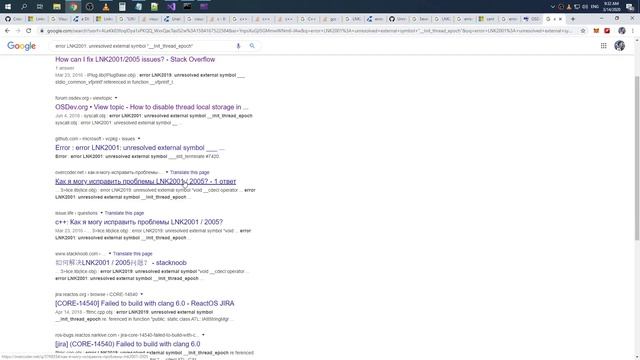The image size is (640, 360).
Task: Open the overcoder.net Russian result
Action: tap(145, 181)
